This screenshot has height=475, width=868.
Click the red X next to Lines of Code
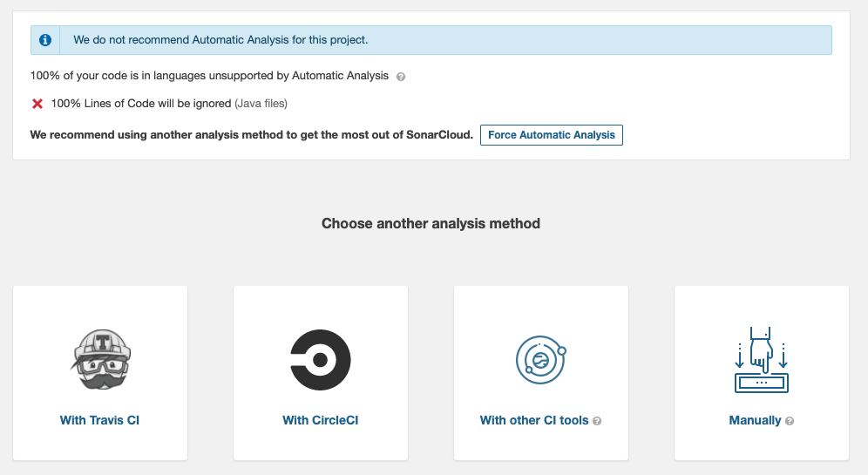(x=37, y=104)
